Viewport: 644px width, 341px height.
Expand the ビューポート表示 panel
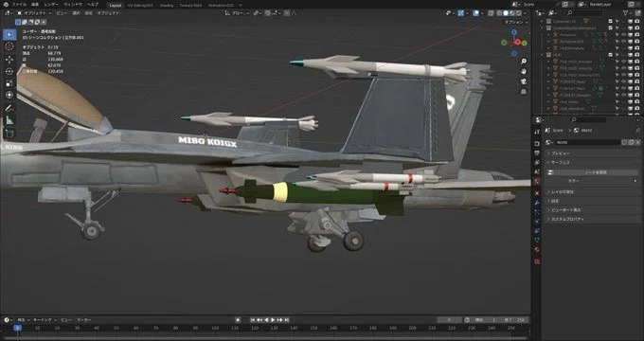click(591, 210)
